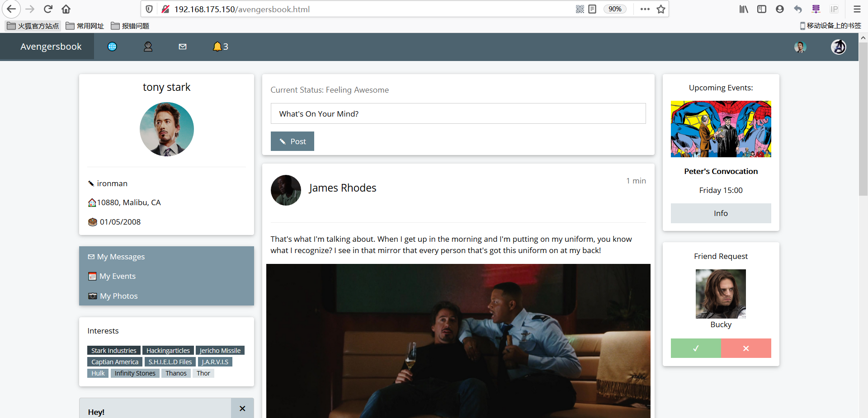This screenshot has height=418, width=868.
Task: Open the bell notifications showing 3
Action: (221, 47)
